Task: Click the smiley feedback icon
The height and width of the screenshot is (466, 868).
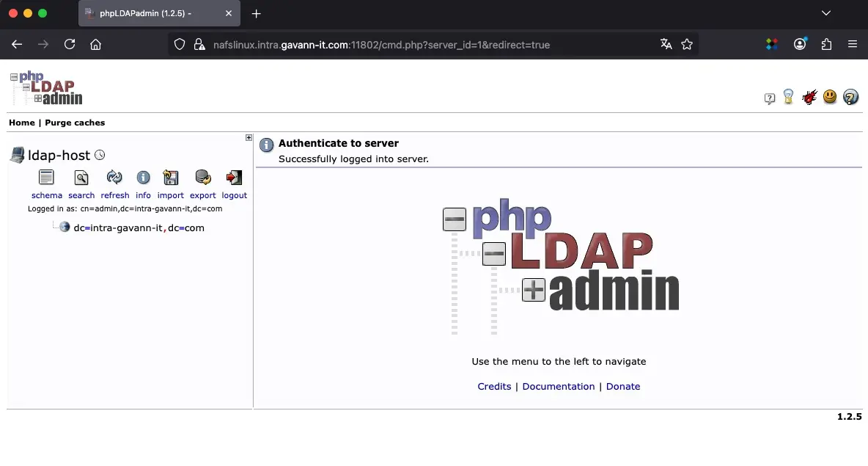Action: point(829,96)
